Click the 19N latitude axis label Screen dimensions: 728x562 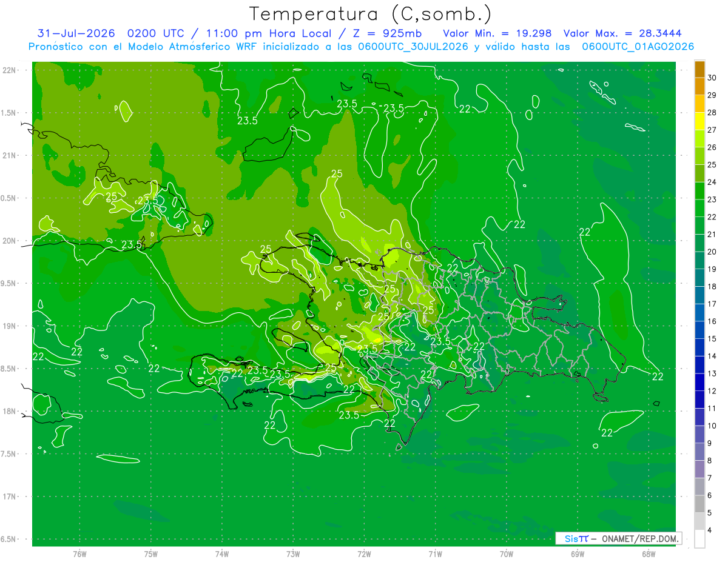(10, 326)
